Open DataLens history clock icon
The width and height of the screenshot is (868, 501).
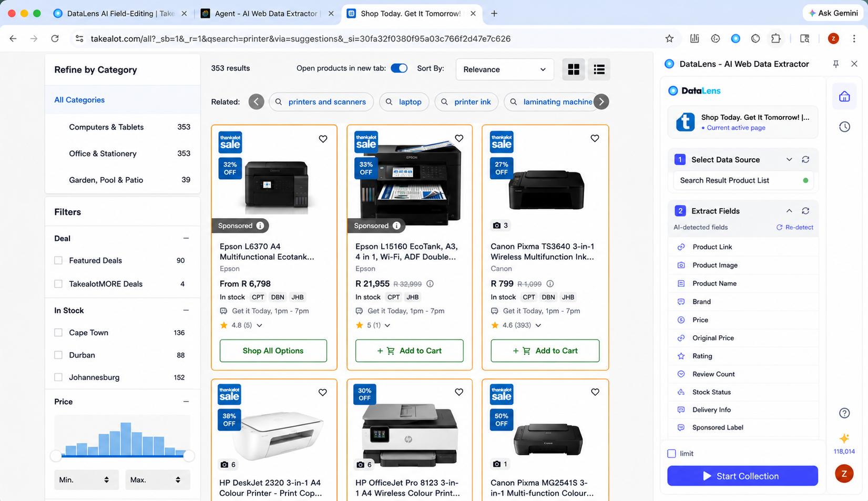tap(844, 127)
